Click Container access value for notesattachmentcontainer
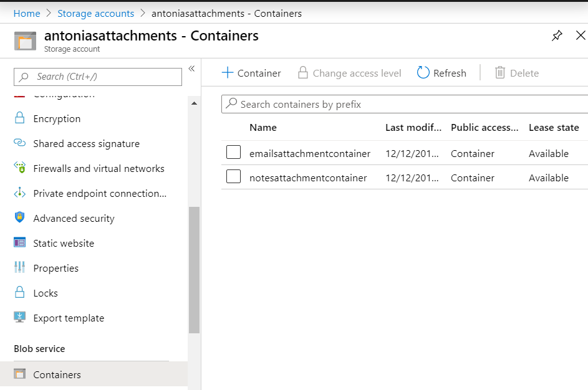The width and height of the screenshot is (588, 390). [473, 178]
